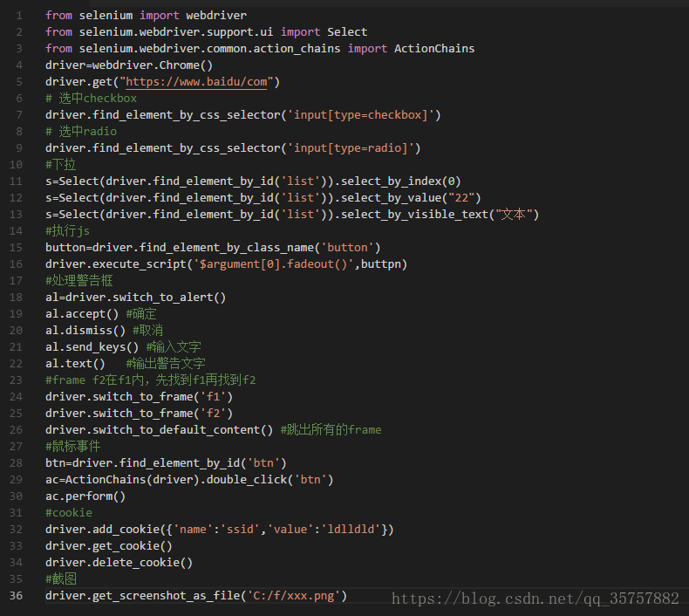Click the 'buttpn' argument on line 16
This screenshot has height=616, width=689.
click(381, 264)
